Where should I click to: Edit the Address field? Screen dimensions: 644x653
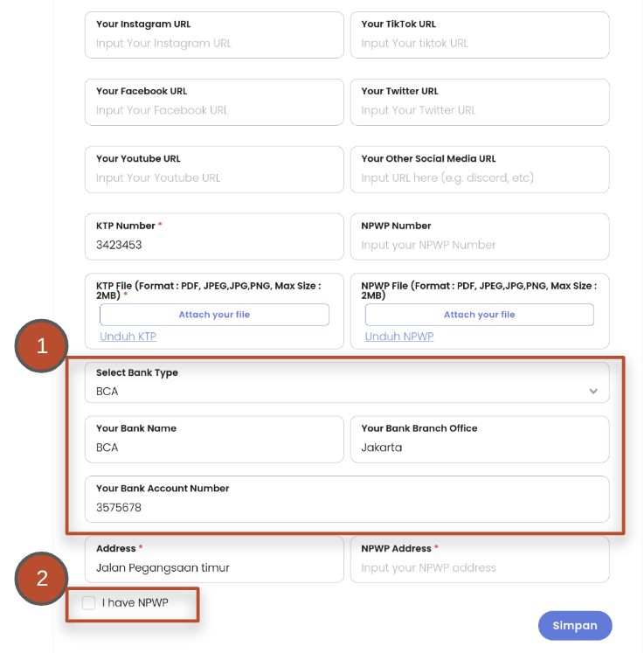point(214,568)
